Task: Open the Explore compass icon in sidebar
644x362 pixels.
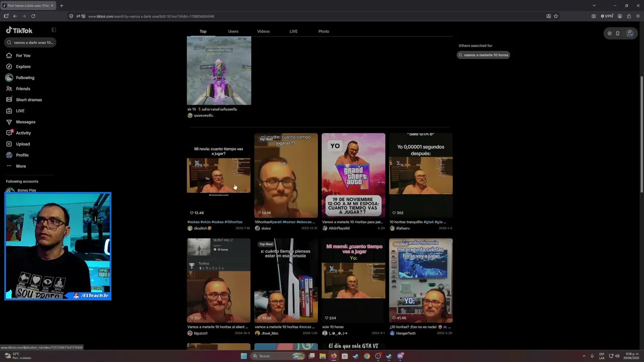Action: [9, 66]
